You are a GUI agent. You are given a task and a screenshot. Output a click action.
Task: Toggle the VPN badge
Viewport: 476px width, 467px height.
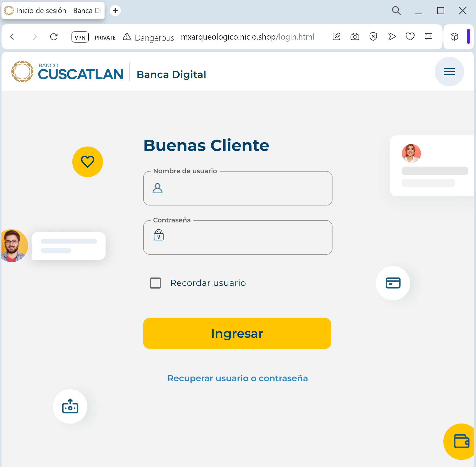click(x=80, y=37)
